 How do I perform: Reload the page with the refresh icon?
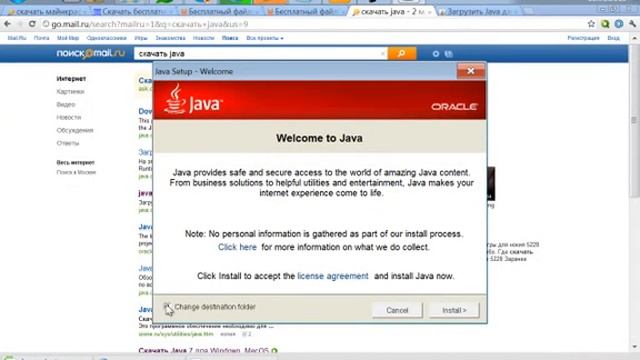pos(32,24)
